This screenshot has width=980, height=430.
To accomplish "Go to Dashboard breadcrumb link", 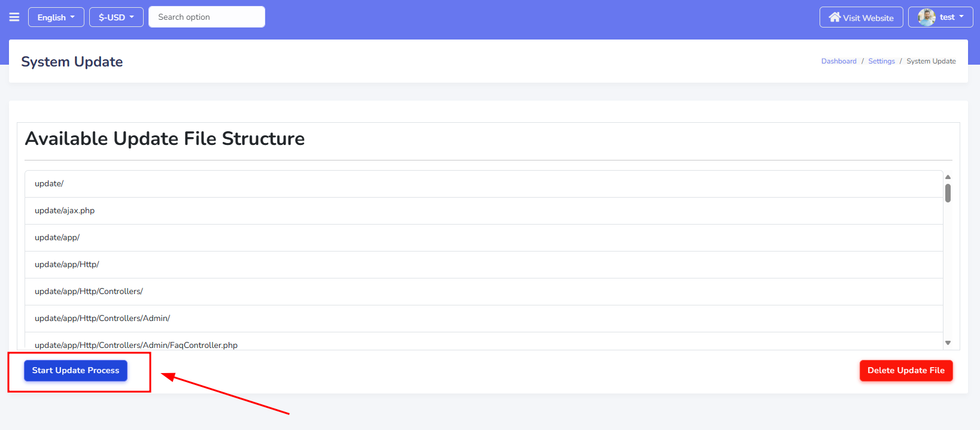I will (x=839, y=61).
